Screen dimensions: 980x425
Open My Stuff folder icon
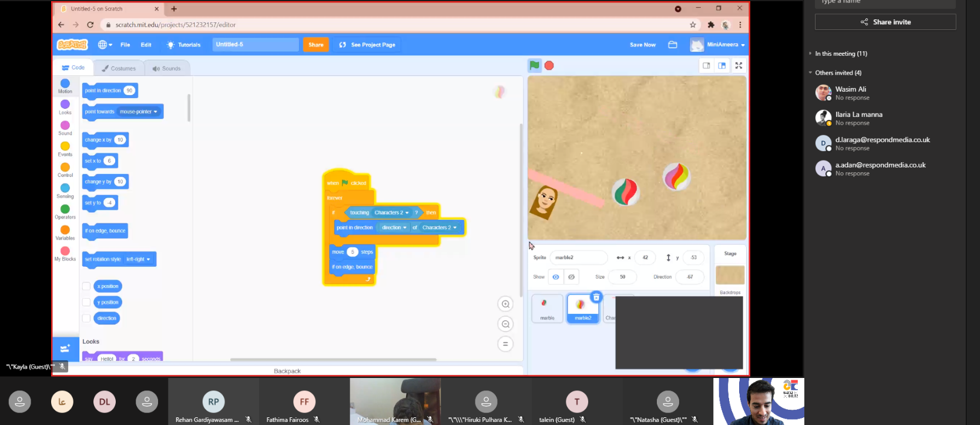point(673,45)
